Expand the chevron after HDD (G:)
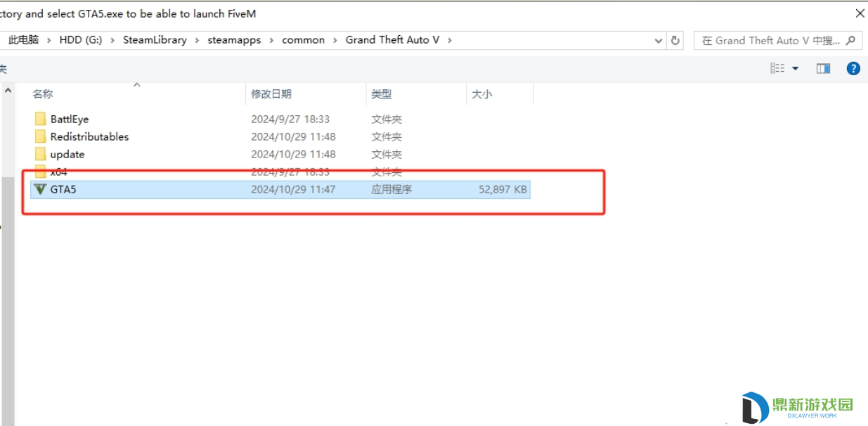 [x=112, y=40]
